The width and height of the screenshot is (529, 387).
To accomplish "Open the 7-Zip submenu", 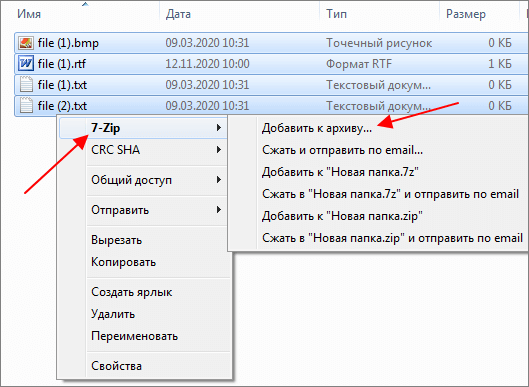I will [x=143, y=128].
